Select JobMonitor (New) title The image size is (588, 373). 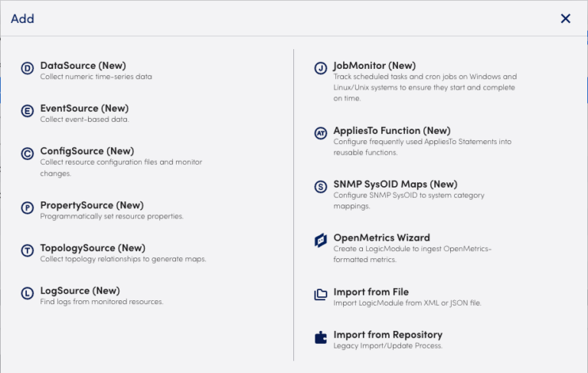(x=374, y=66)
